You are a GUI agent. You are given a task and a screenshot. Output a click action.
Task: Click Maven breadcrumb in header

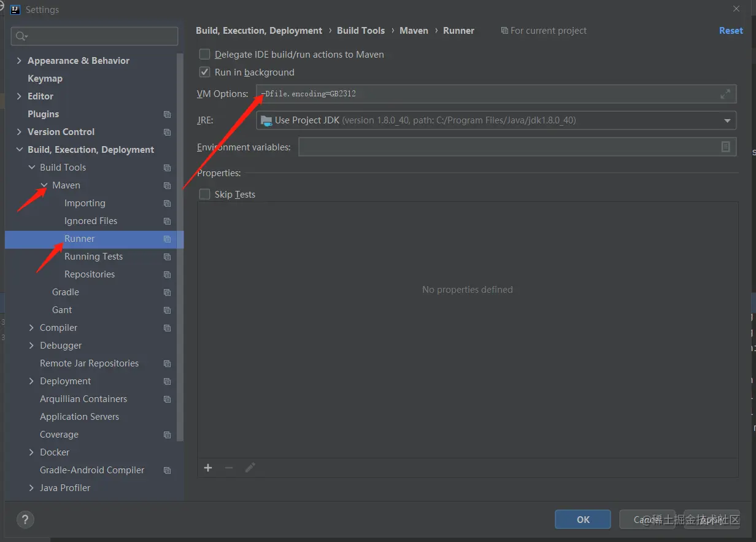[x=414, y=31]
